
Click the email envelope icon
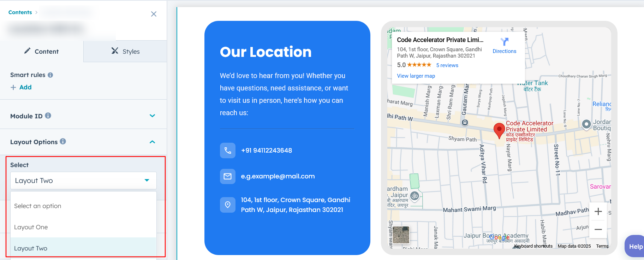[x=228, y=176]
